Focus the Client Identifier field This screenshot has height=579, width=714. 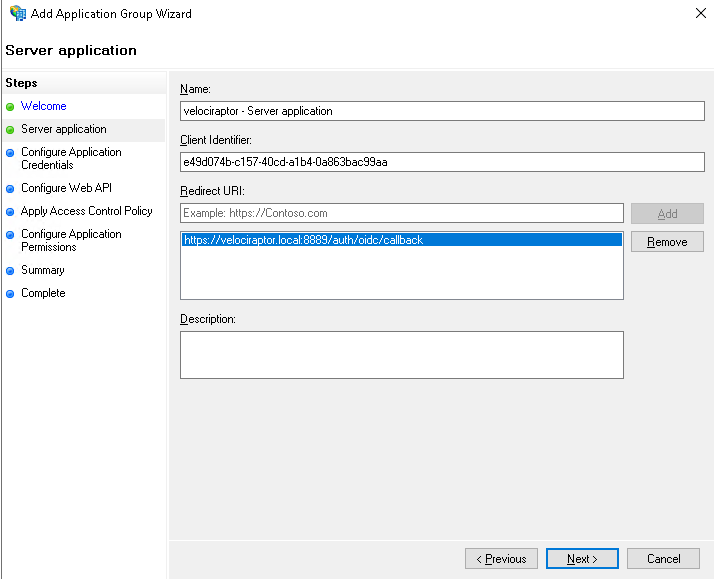point(442,162)
